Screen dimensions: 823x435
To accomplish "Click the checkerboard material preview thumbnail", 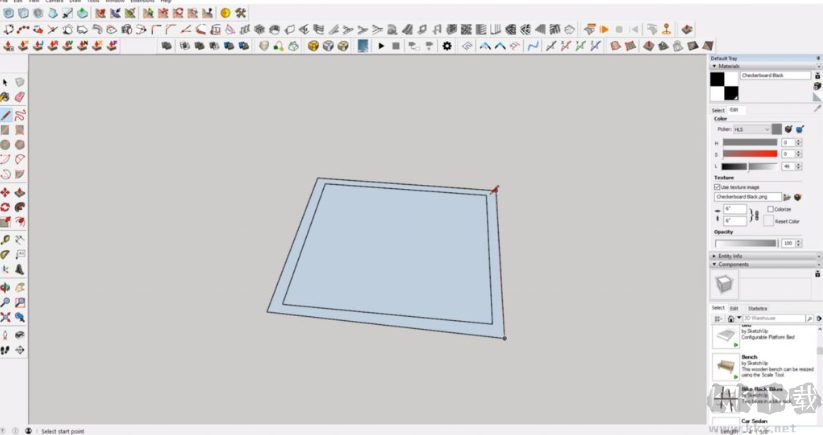I will 724,87.
